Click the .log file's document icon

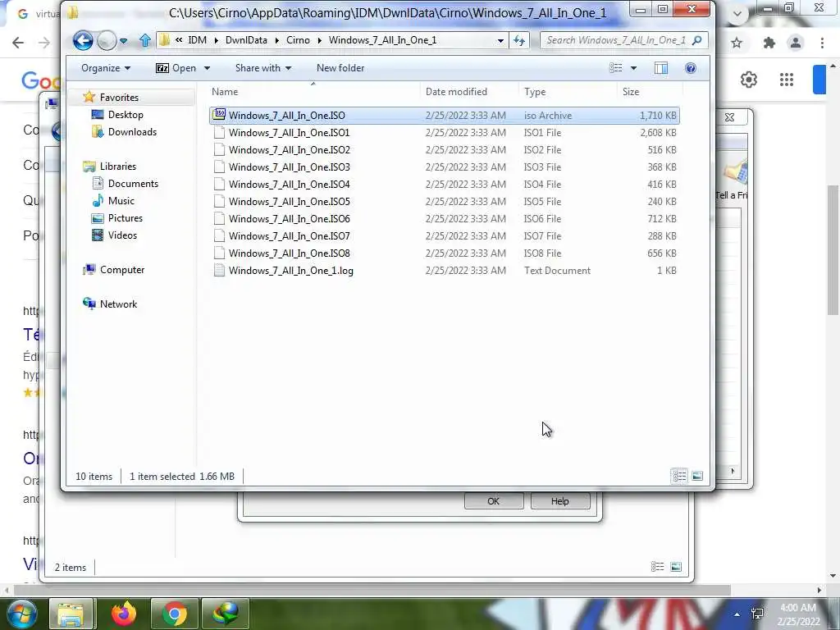[x=218, y=270]
